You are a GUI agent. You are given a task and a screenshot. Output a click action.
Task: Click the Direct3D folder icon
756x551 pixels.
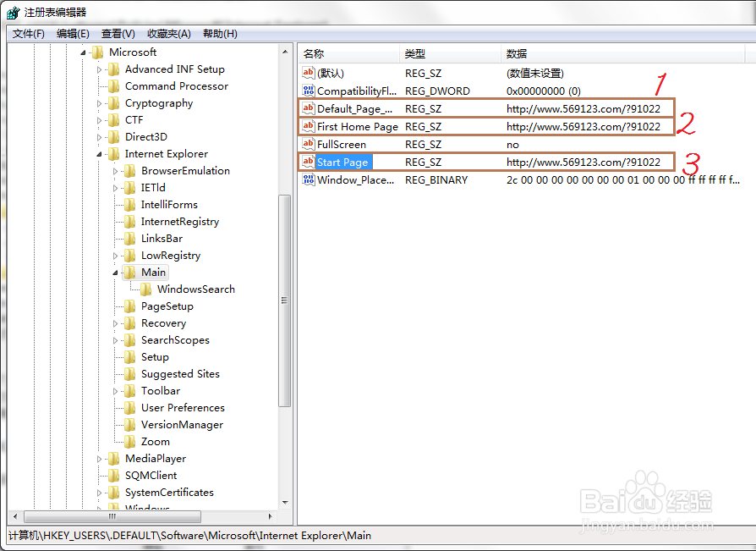[x=114, y=137]
